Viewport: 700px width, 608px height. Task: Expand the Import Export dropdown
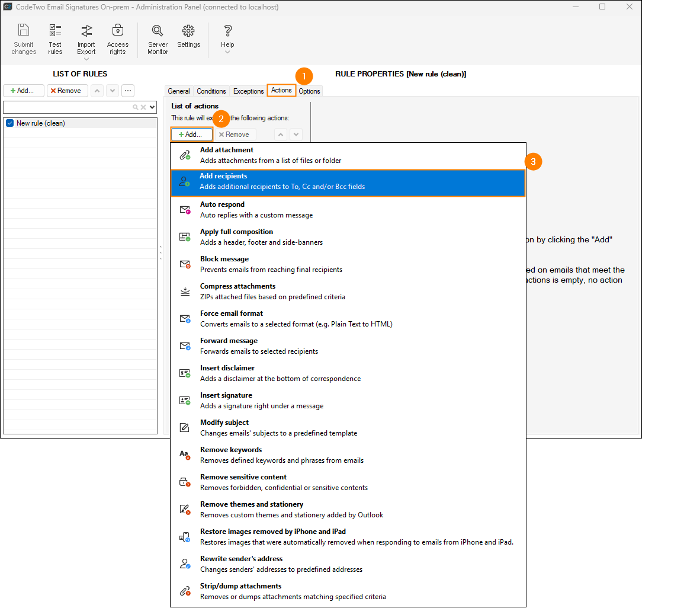point(86,59)
